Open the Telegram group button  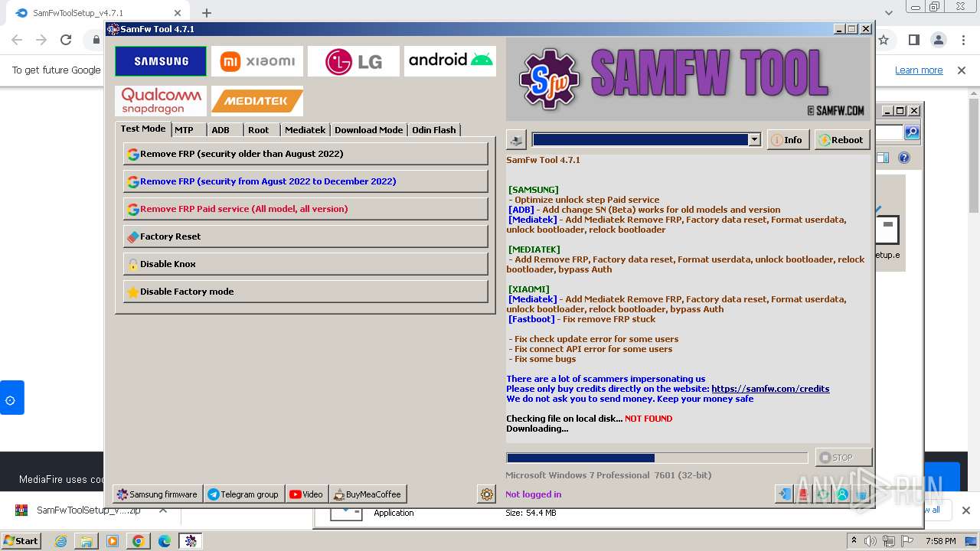[243, 494]
